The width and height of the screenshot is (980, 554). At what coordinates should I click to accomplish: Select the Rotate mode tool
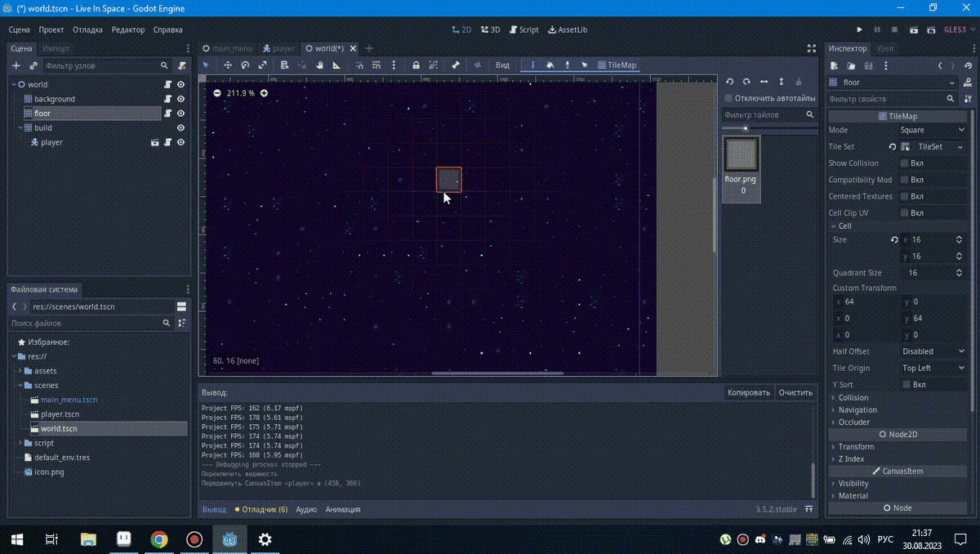point(245,65)
